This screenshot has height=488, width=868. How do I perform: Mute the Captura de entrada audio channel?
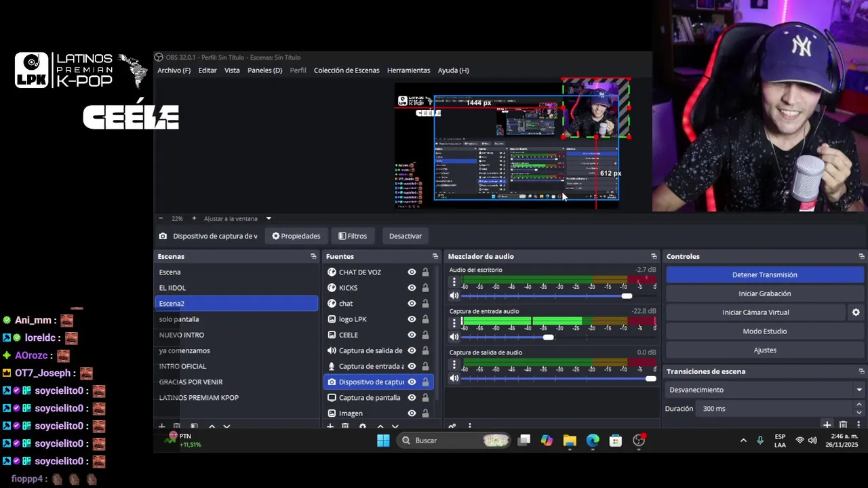click(x=454, y=337)
